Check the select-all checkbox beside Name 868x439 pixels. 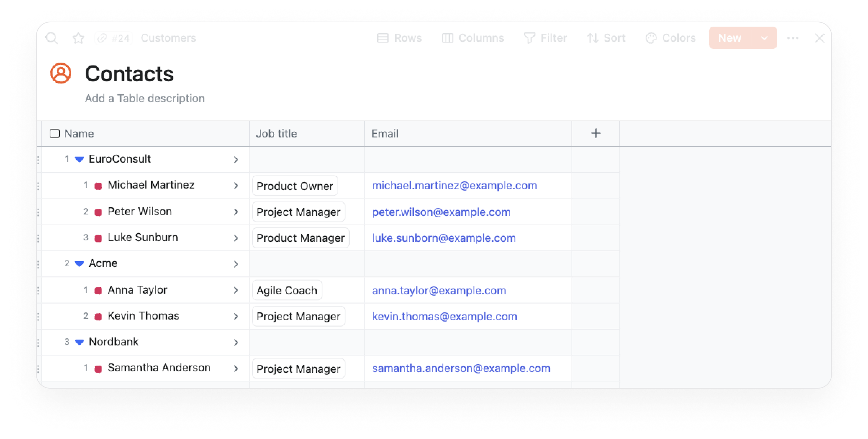click(x=54, y=133)
